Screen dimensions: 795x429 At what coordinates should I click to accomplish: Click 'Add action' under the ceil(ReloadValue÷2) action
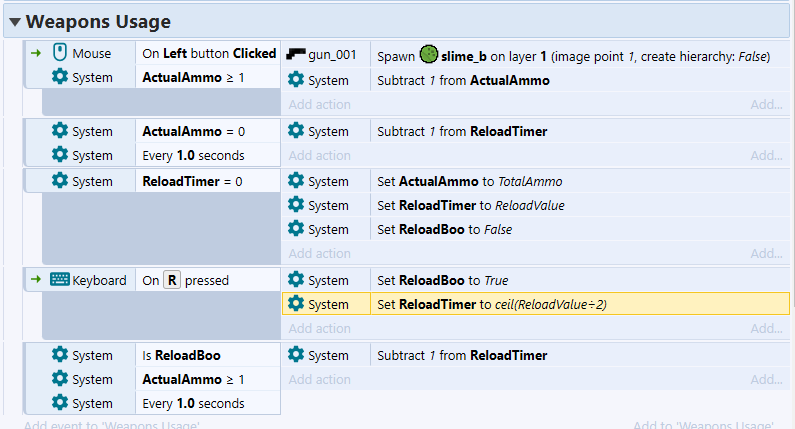pyautogui.click(x=319, y=329)
